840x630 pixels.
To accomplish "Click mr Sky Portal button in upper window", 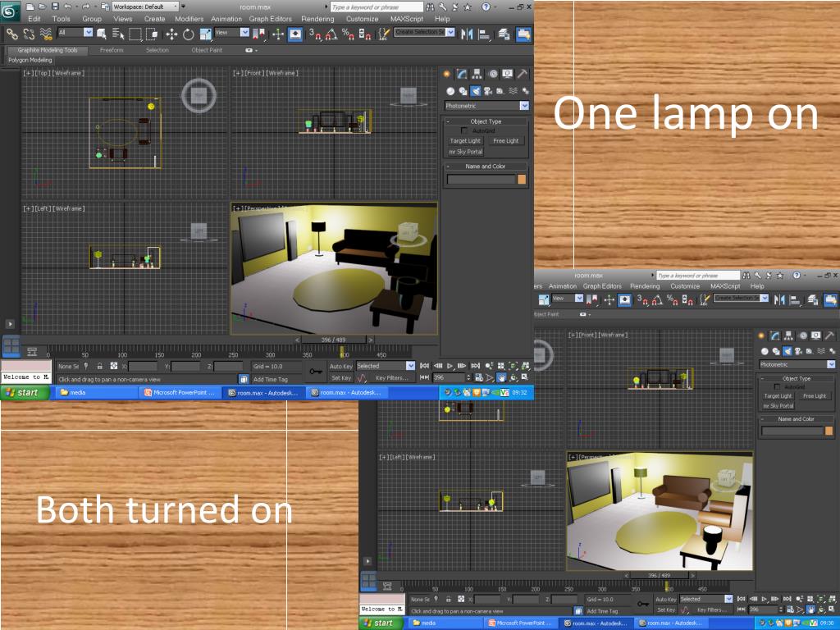I will pyautogui.click(x=466, y=152).
